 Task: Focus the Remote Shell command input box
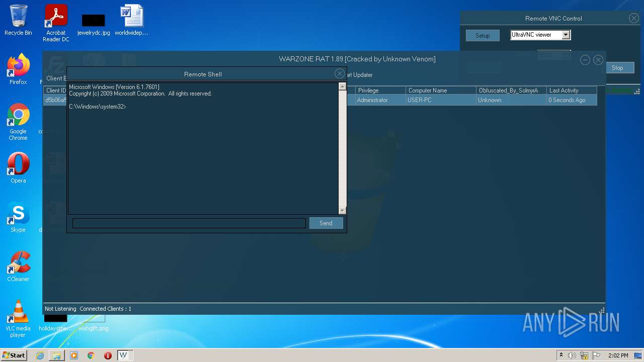pos(189,223)
